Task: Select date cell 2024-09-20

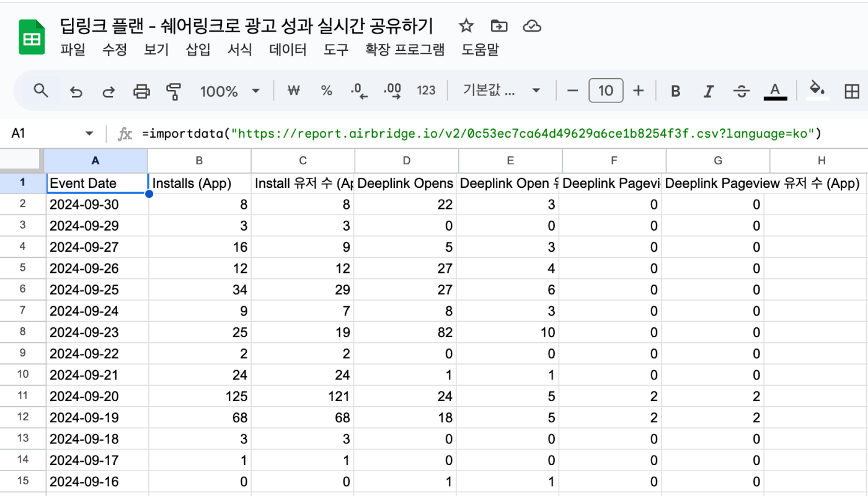Action: [97, 396]
